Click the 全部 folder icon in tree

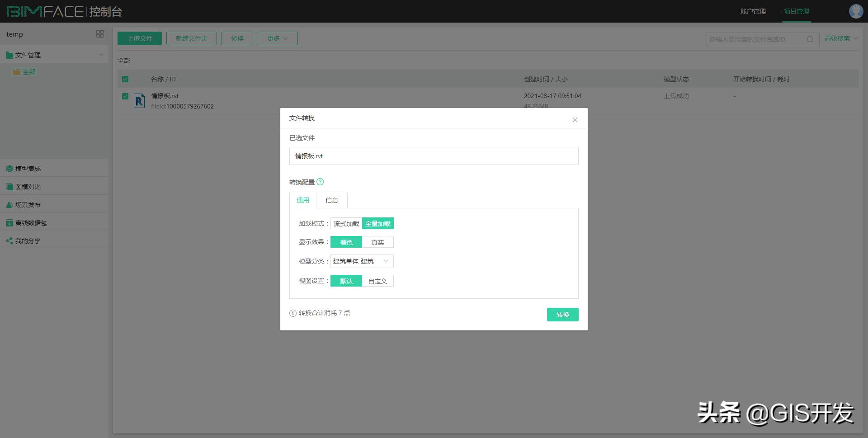(17, 72)
